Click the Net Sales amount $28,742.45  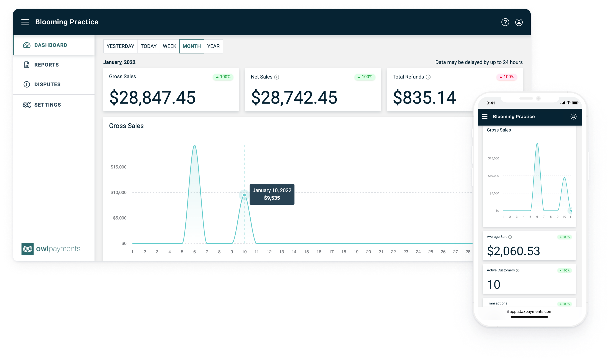point(294,98)
